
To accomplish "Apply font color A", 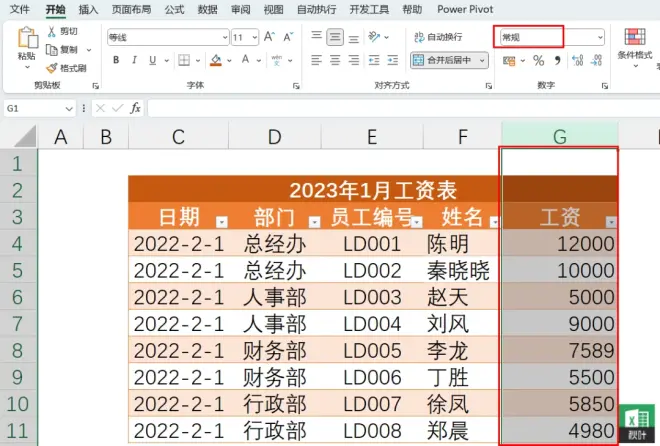I will (x=245, y=60).
